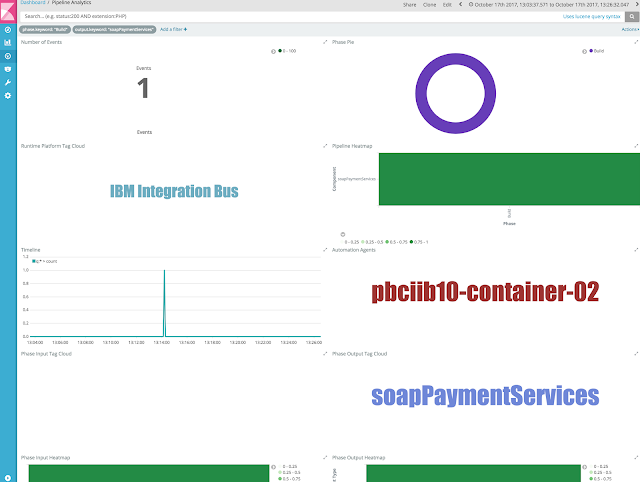Viewport: 640px width, 482px height.
Task: Expand the Phase Pie panel
Action: [x=636, y=42]
